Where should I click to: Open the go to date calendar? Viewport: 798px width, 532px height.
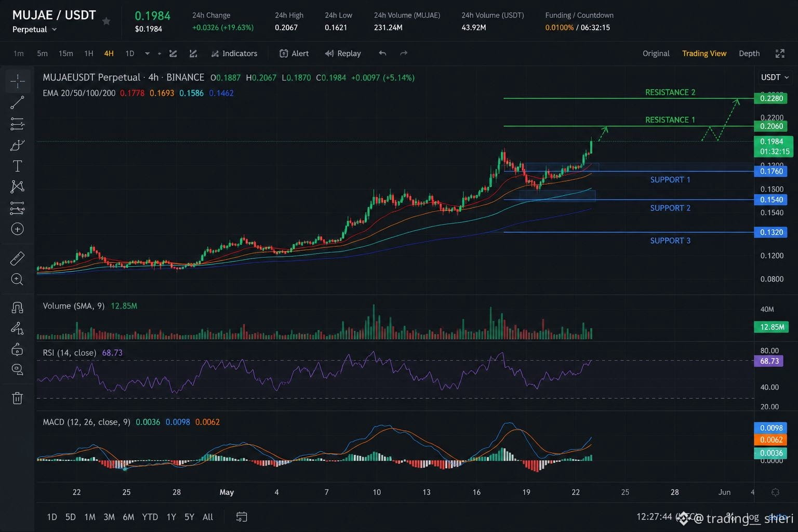(x=242, y=517)
